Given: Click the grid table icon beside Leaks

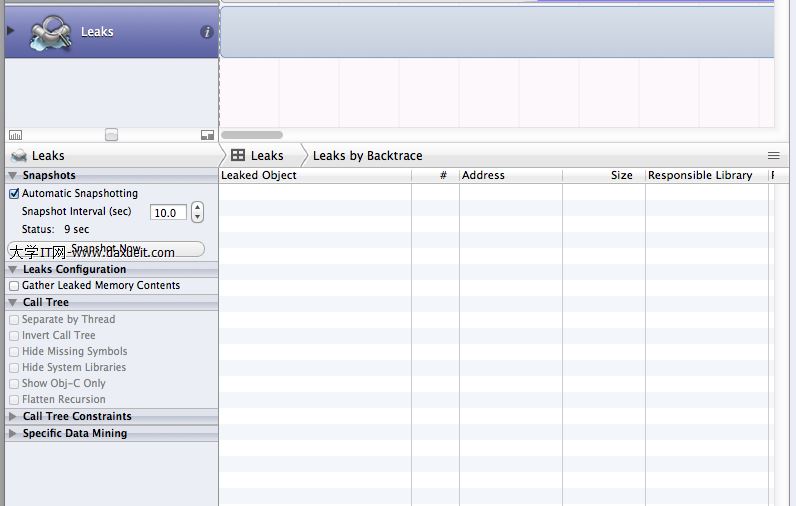Looking at the screenshot, I should click(x=238, y=155).
